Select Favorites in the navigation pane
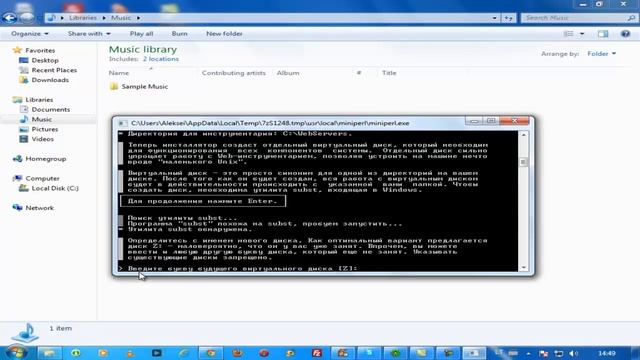Viewport: 640px width, 360px height. coord(40,50)
